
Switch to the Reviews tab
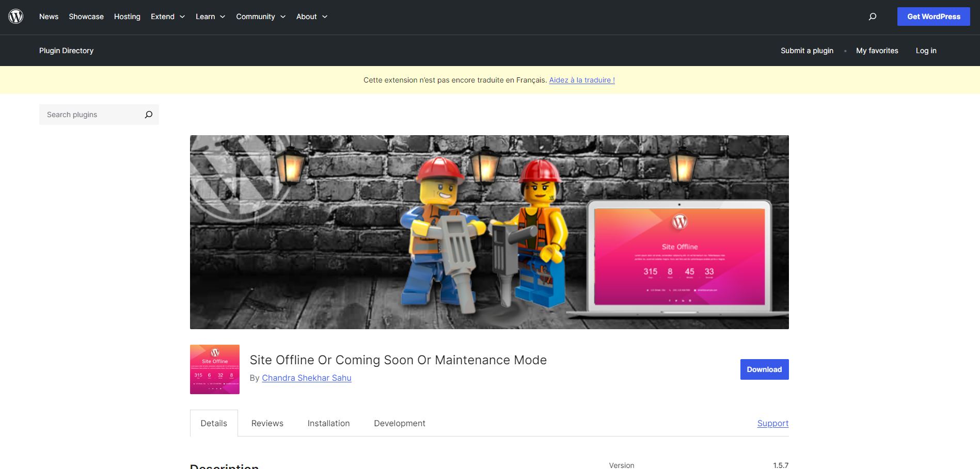click(267, 423)
